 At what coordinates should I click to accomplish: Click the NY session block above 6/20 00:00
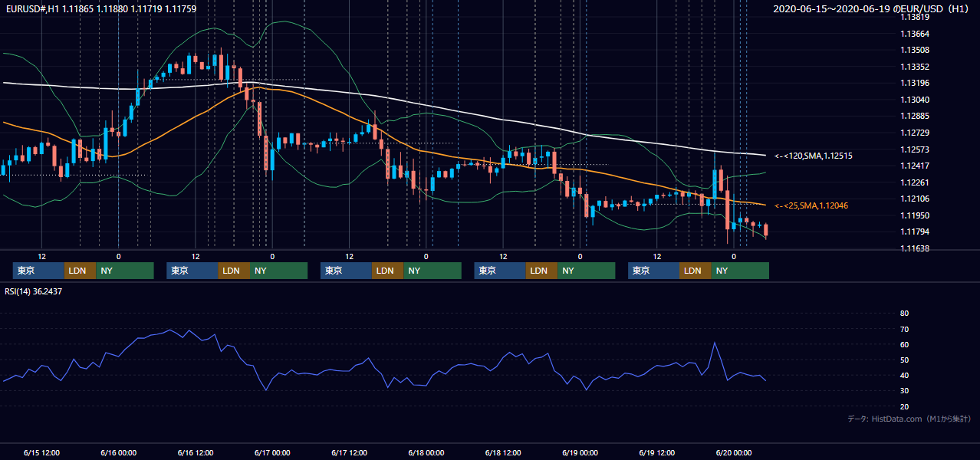(x=740, y=271)
